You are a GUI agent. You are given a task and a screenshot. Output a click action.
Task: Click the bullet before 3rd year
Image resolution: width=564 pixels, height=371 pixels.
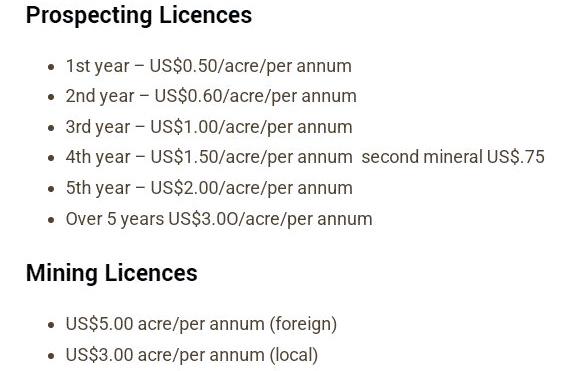pos(51,128)
